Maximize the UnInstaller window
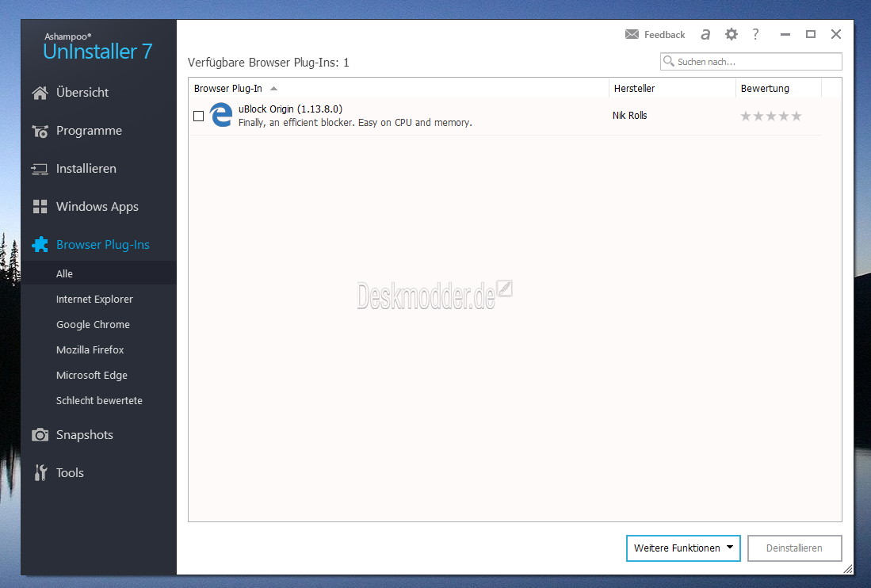This screenshot has width=871, height=588. click(x=811, y=34)
